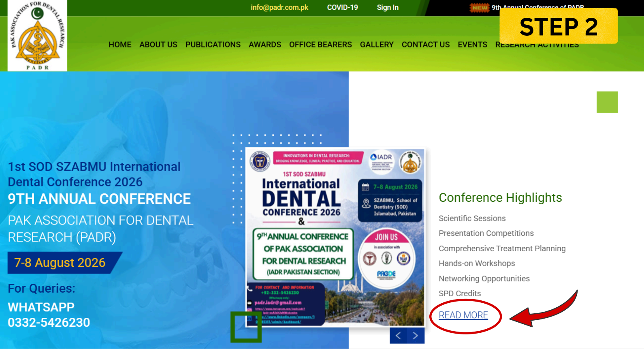Open the ABOUT US menu
644x349 pixels.
click(x=158, y=45)
